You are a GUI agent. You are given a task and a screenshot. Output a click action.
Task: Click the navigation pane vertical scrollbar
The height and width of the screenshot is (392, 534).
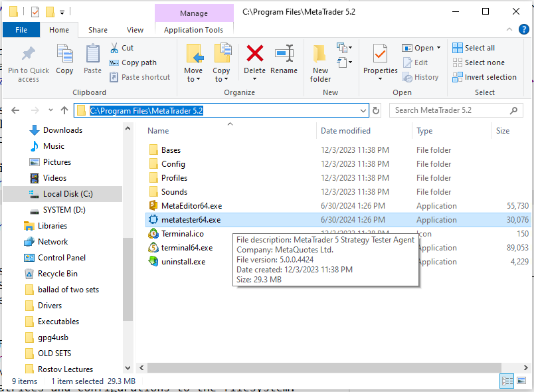128,266
